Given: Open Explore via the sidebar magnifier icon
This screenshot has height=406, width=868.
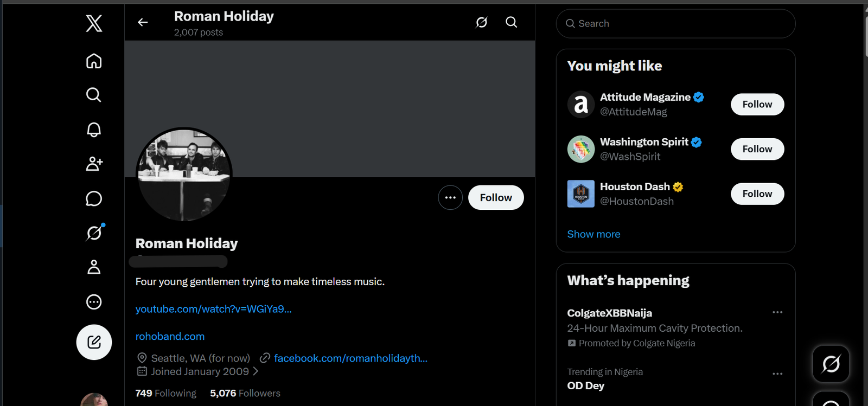Looking at the screenshot, I should (94, 95).
